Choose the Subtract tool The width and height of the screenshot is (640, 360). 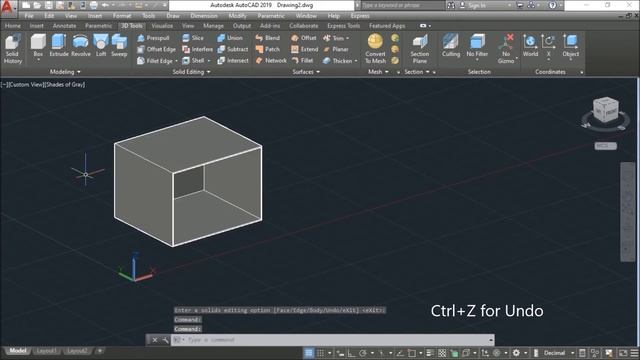(233, 49)
